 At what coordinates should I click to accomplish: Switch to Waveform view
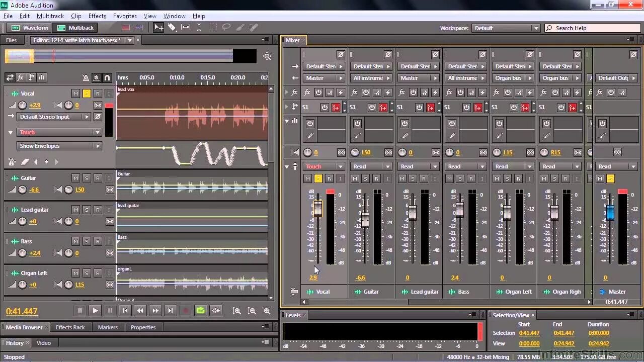point(30,28)
